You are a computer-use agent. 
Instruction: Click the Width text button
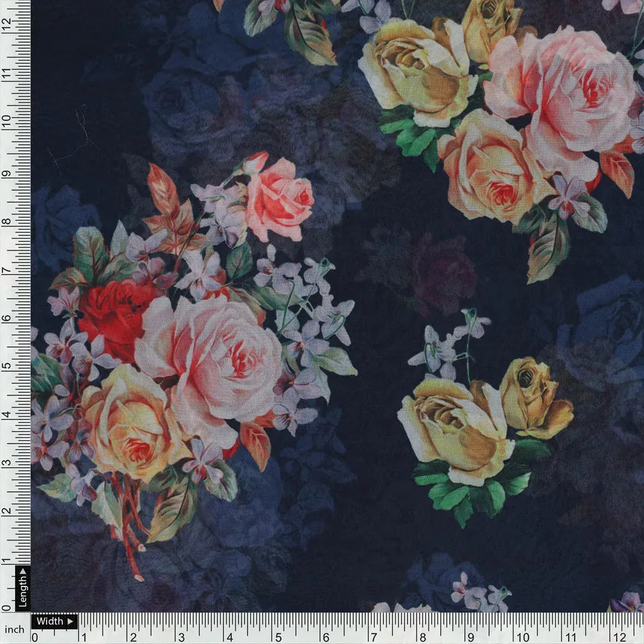point(51,621)
